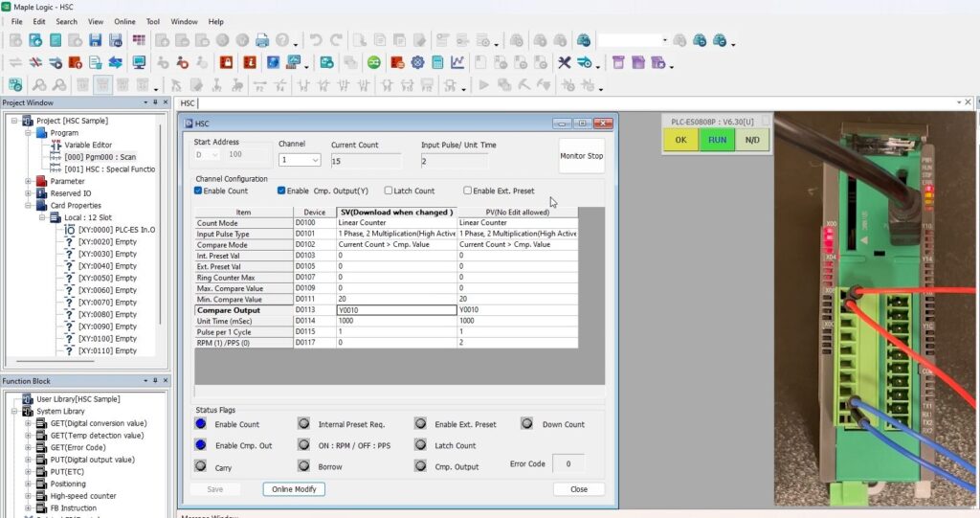Open the Online menu
The height and width of the screenshot is (518, 980).
(124, 21)
